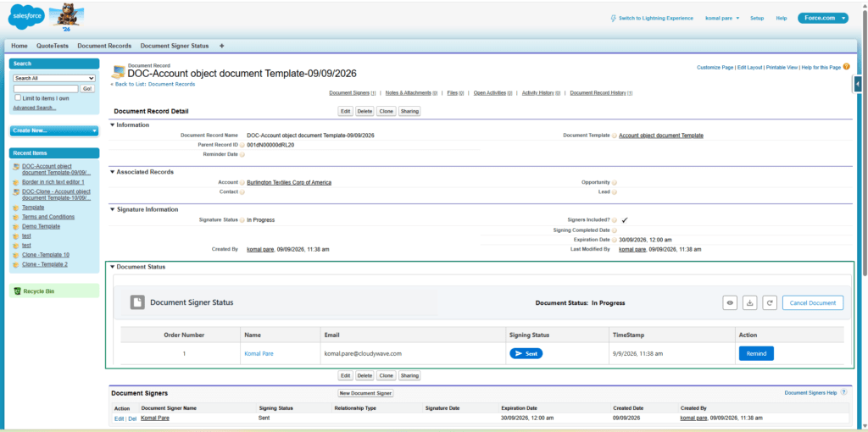This screenshot has height=432, width=868.
Task: Open Border in rich text editor 1 recent item
Action: (53, 182)
